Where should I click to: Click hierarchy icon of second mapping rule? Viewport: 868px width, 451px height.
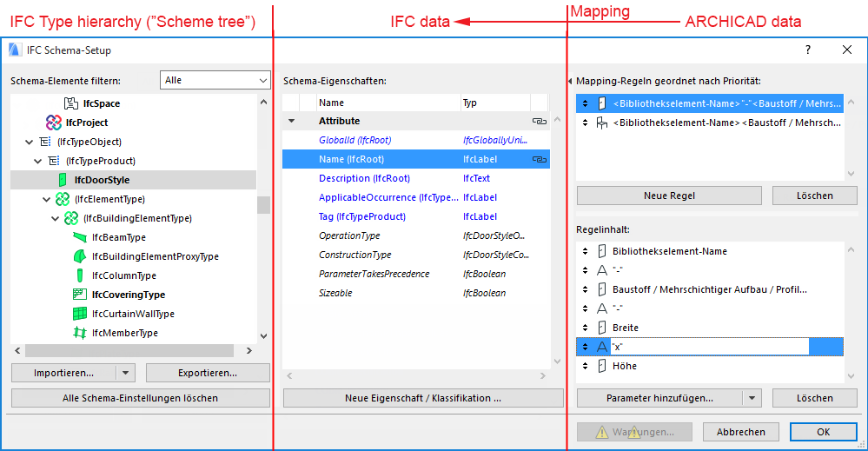(602, 123)
